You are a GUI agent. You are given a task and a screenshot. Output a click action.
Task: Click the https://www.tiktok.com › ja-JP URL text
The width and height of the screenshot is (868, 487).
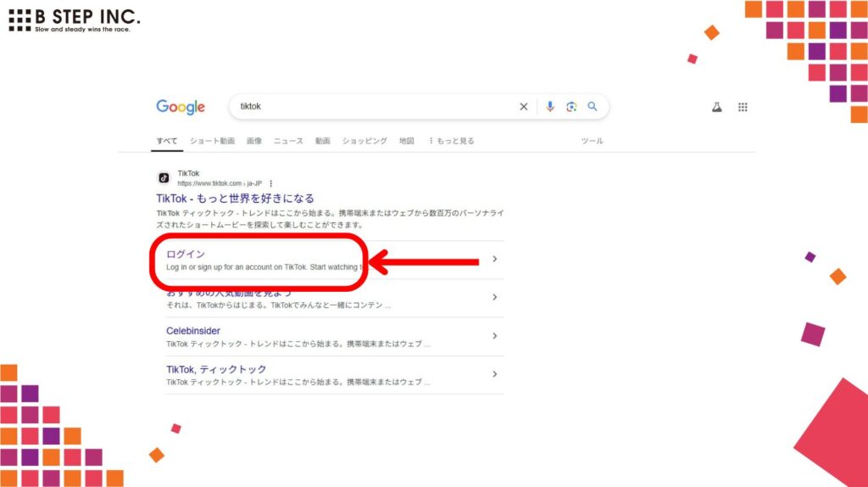tap(220, 183)
